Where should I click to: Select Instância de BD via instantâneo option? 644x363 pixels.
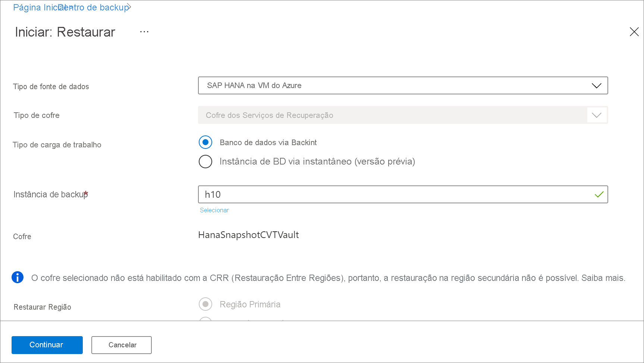205,162
